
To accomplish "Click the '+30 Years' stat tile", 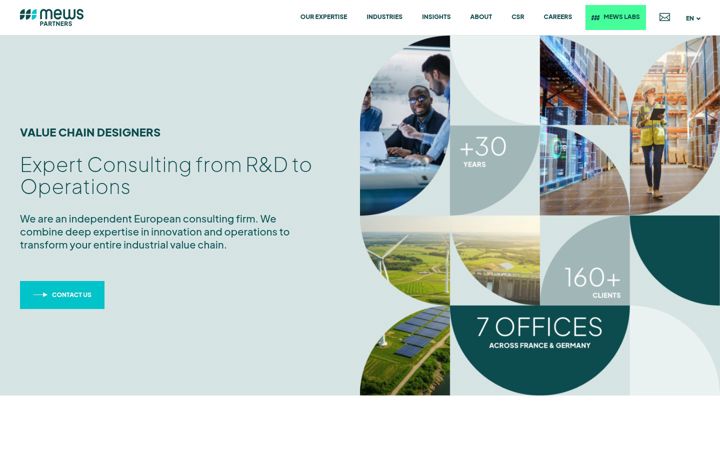I will pyautogui.click(x=495, y=170).
